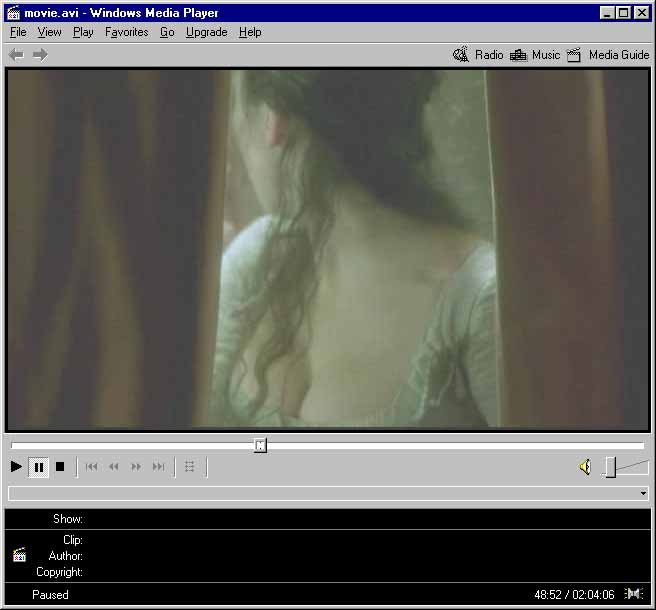This screenshot has width=656, height=610.
Task: Click the clip icon beside Author
Action: (x=19, y=555)
